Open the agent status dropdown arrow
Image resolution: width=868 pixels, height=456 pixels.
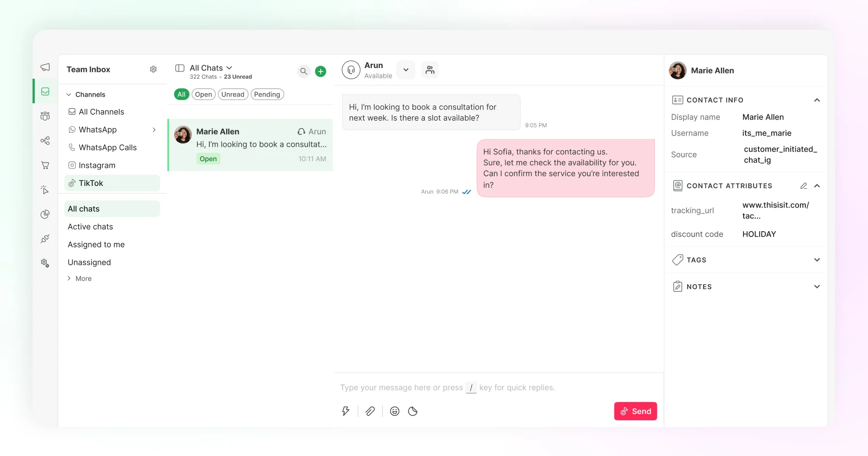point(406,70)
